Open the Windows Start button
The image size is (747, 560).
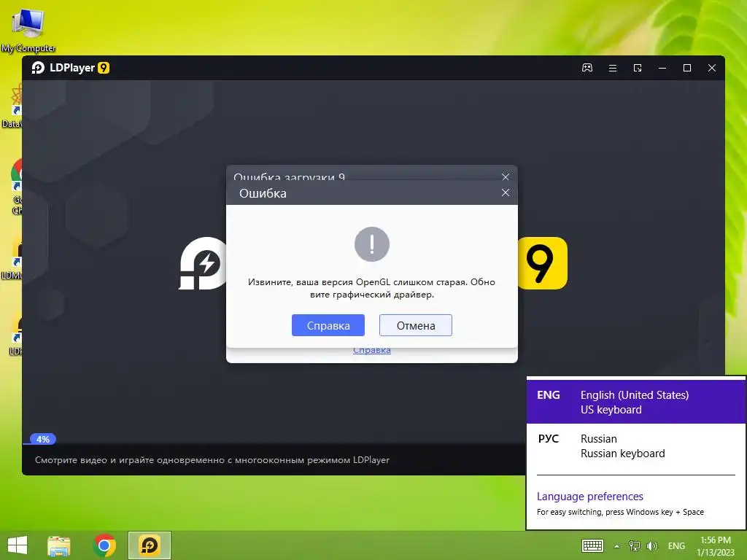pyautogui.click(x=18, y=545)
